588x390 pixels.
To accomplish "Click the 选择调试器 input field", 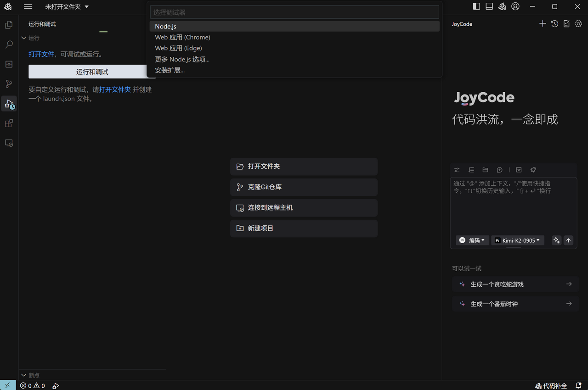I will (294, 11).
